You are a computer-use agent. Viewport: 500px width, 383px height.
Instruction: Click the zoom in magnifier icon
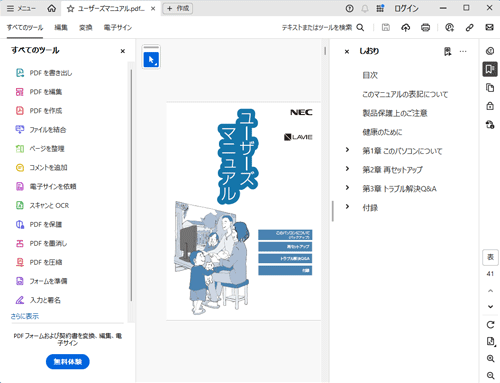point(490,359)
